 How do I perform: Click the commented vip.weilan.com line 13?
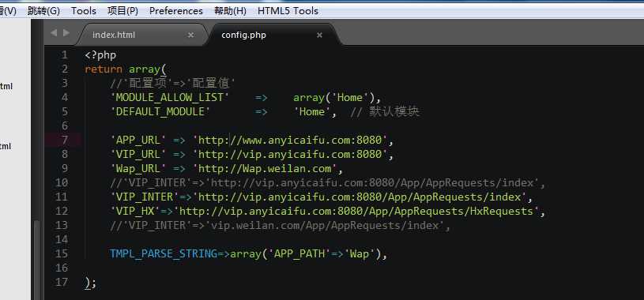pos(280,226)
